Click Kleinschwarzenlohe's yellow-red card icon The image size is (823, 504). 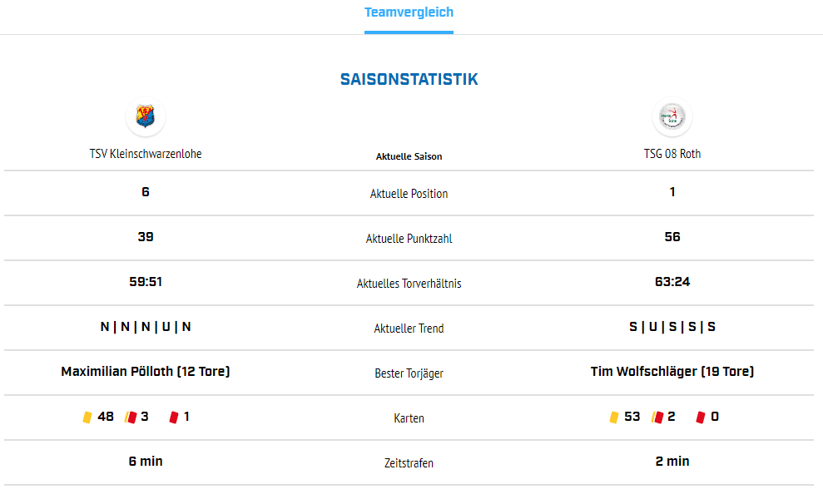131,418
